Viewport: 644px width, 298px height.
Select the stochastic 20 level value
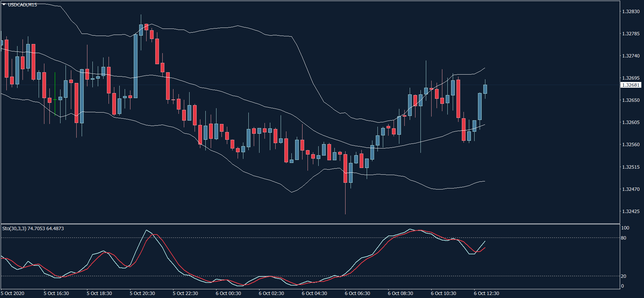623,276
